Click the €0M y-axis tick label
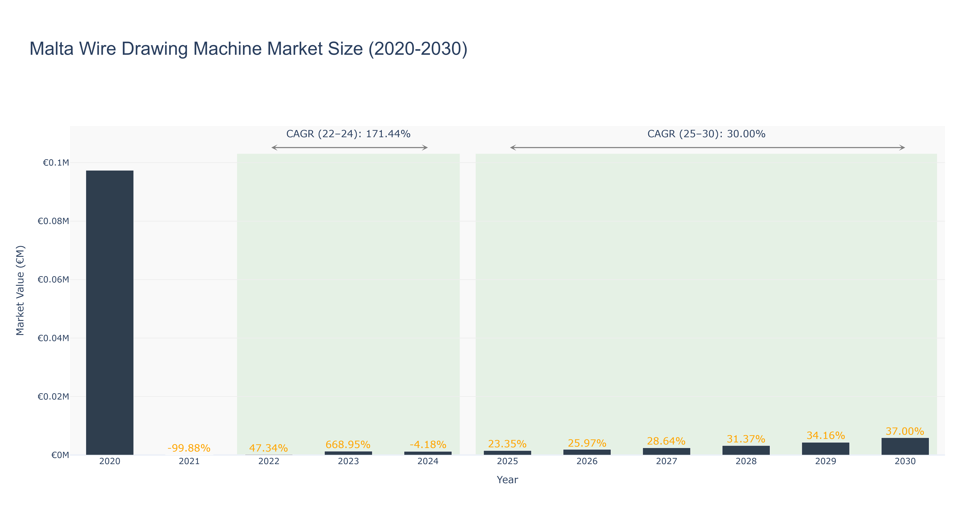Screen dimensions: 980x525 pyautogui.click(x=60, y=455)
